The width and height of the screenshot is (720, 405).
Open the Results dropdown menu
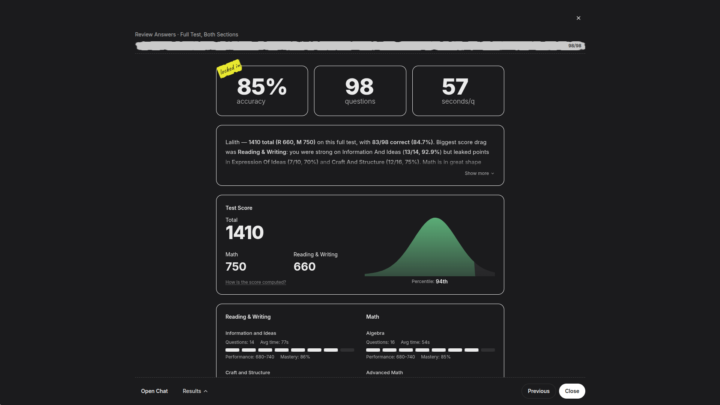pos(195,391)
